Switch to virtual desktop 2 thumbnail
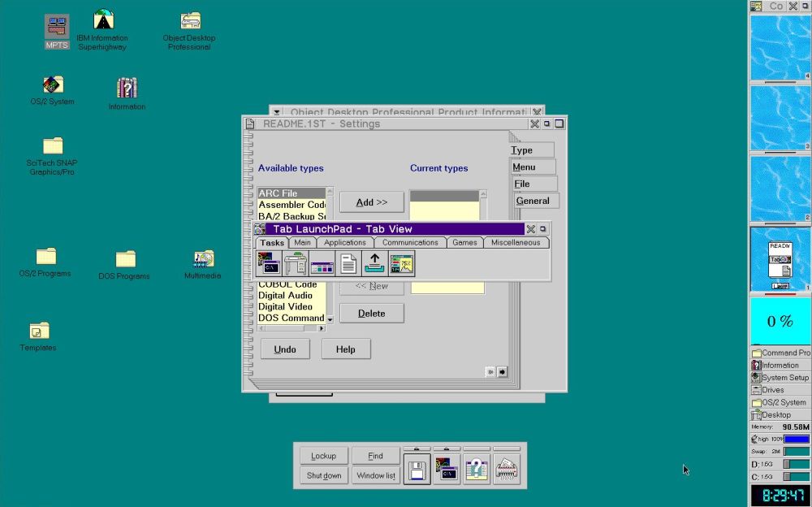The image size is (812, 507). pyautogui.click(x=780, y=188)
